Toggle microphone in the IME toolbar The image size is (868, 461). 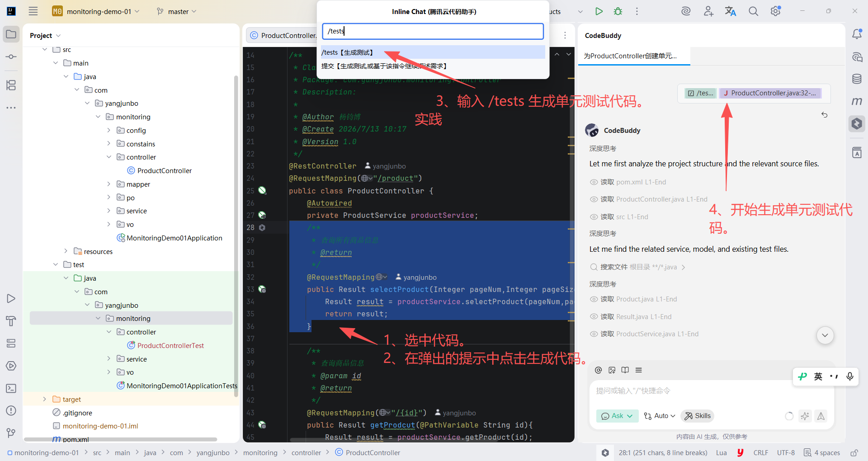click(x=850, y=376)
